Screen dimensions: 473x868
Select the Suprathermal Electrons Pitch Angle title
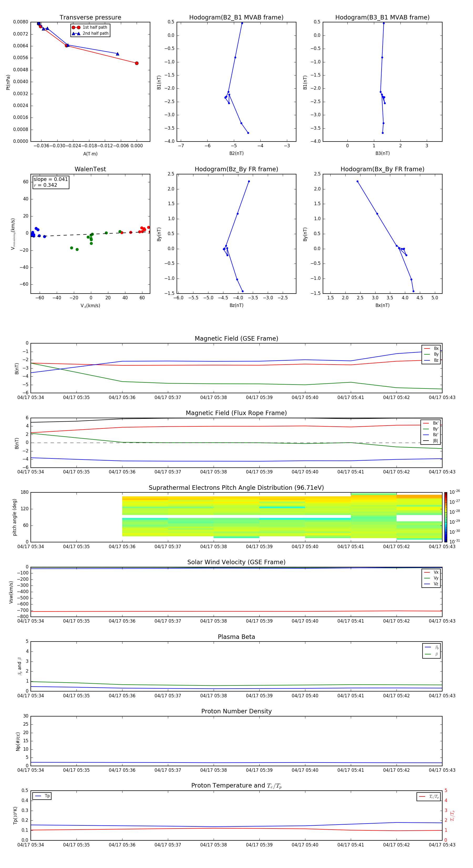pyautogui.click(x=236, y=488)
